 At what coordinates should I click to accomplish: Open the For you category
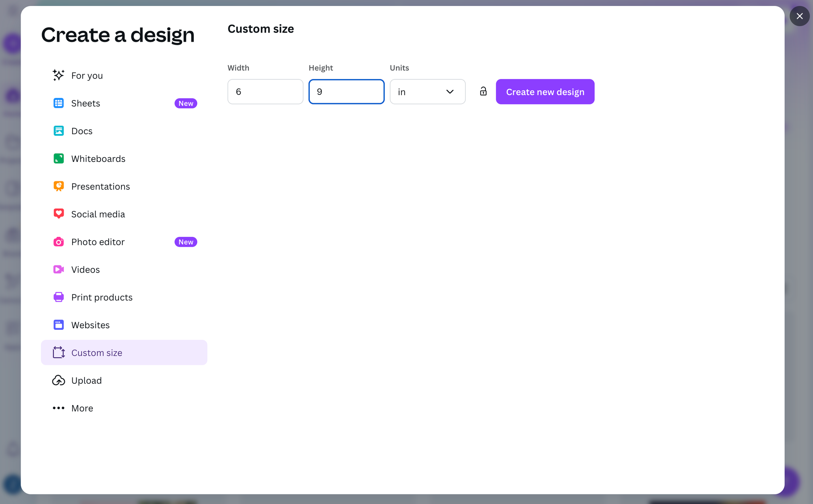(x=124, y=75)
